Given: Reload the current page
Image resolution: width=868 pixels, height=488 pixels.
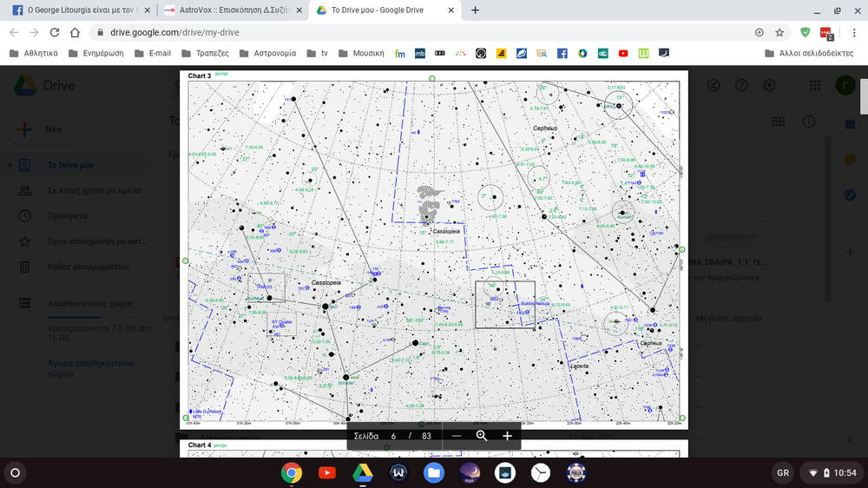Looking at the screenshot, I should pos(54,32).
